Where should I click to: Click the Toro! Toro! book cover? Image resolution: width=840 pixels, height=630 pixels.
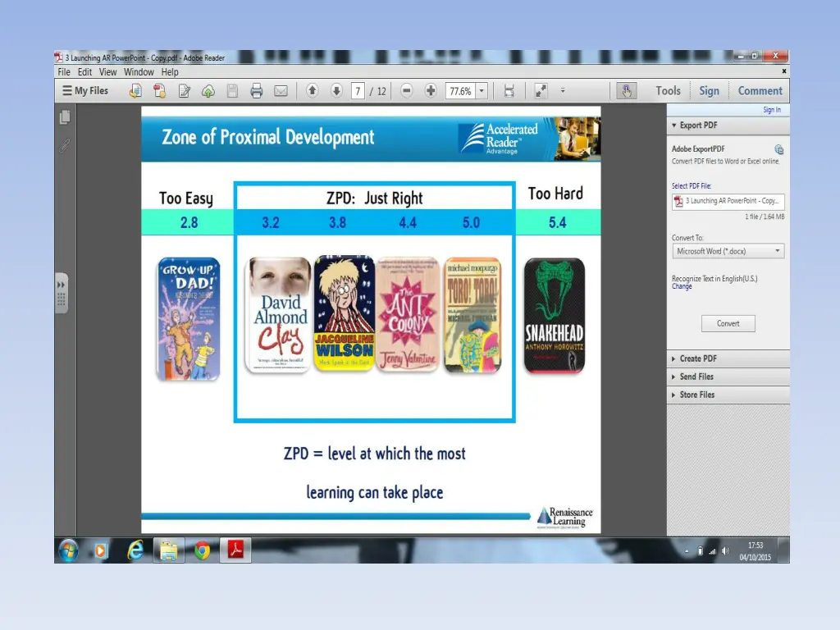point(472,316)
